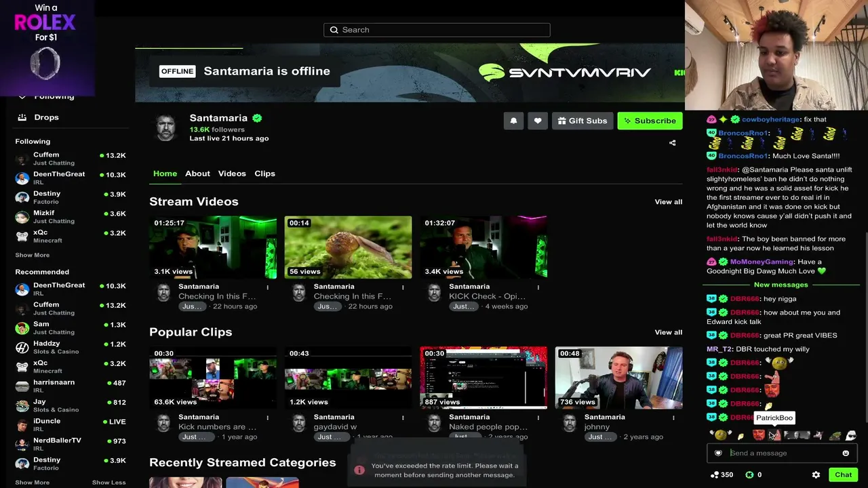Click username MoMoneyGaming in chat

point(762,262)
